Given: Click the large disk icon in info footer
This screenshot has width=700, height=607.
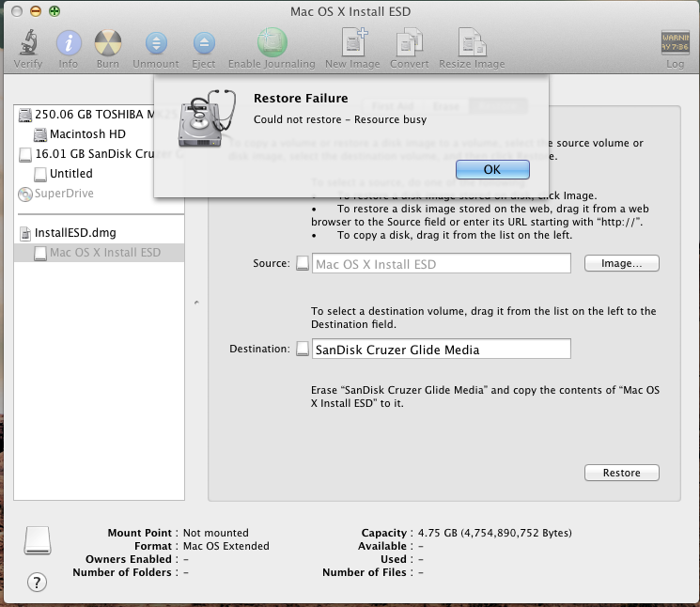Looking at the screenshot, I should pyautogui.click(x=38, y=540).
